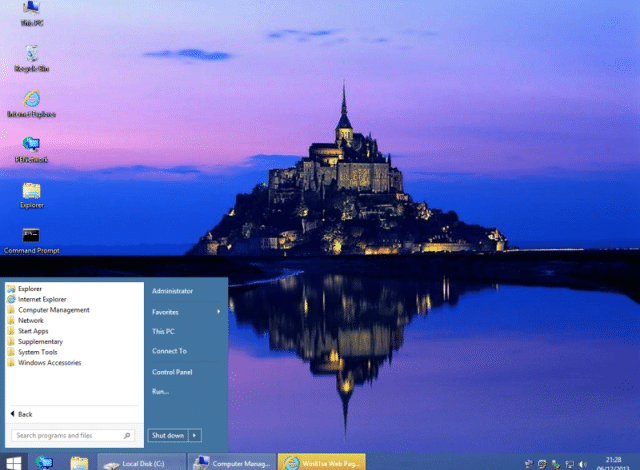The width and height of the screenshot is (640, 470).
Task: Open Control Panel from Start menu
Action: (x=172, y=372)
